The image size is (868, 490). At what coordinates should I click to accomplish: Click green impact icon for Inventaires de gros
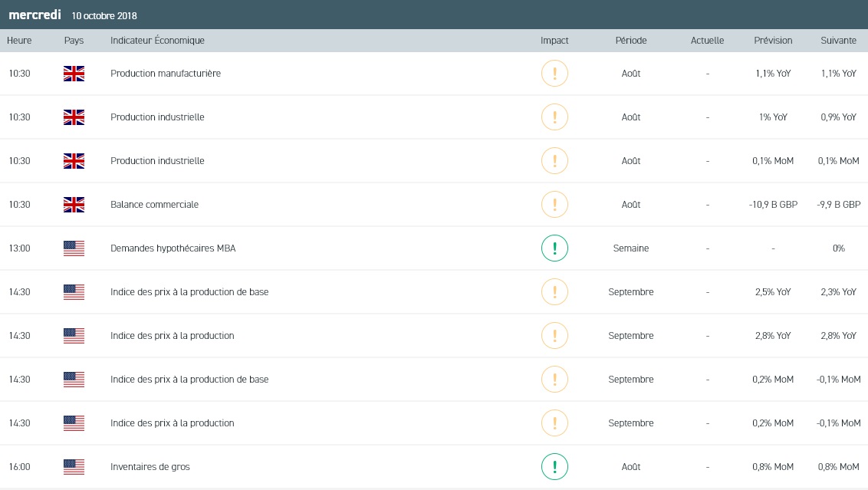pos(554,466)
